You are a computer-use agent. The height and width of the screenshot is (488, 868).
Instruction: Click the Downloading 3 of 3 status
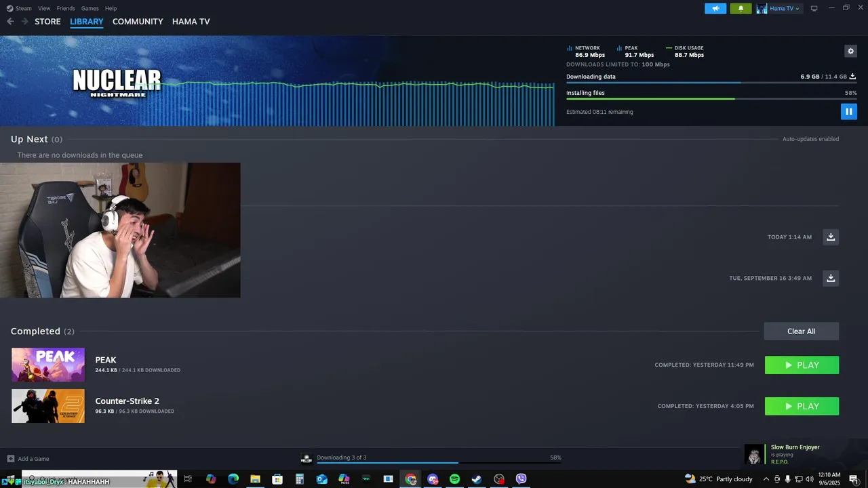[x=342, y=457]
